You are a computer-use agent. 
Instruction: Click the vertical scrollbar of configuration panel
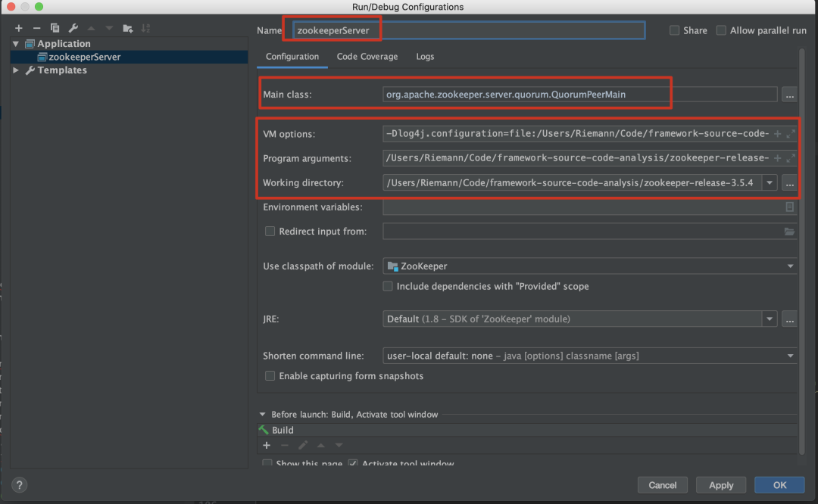[802, 250]
